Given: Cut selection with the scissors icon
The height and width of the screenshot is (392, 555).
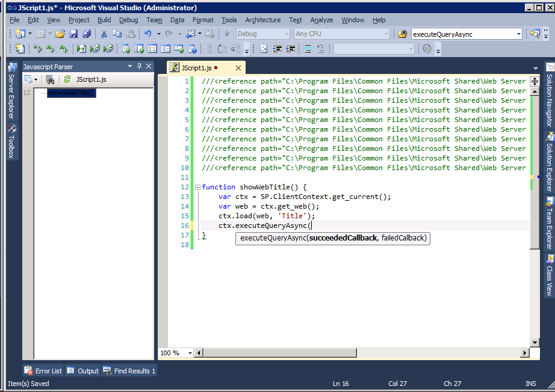Looking at the screenshot, I should [x=104, y=34].
